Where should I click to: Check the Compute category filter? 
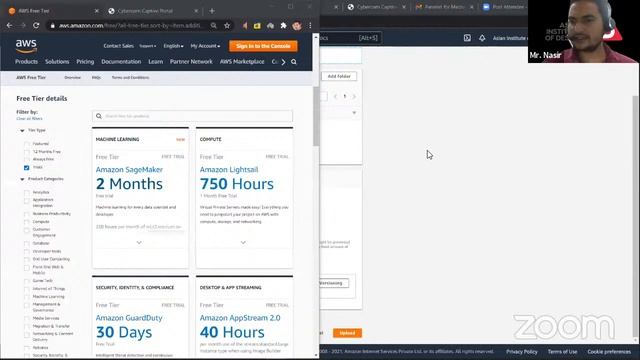(27, 222)
